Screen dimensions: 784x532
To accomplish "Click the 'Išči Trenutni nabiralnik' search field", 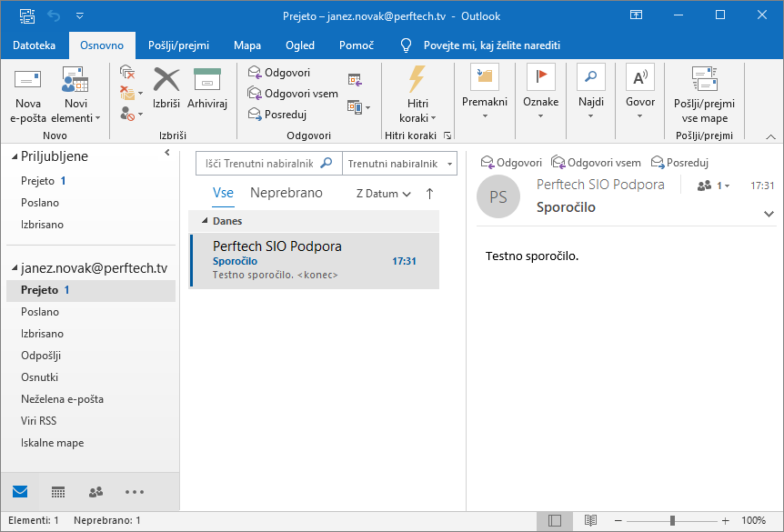I will tap(268, 164).
